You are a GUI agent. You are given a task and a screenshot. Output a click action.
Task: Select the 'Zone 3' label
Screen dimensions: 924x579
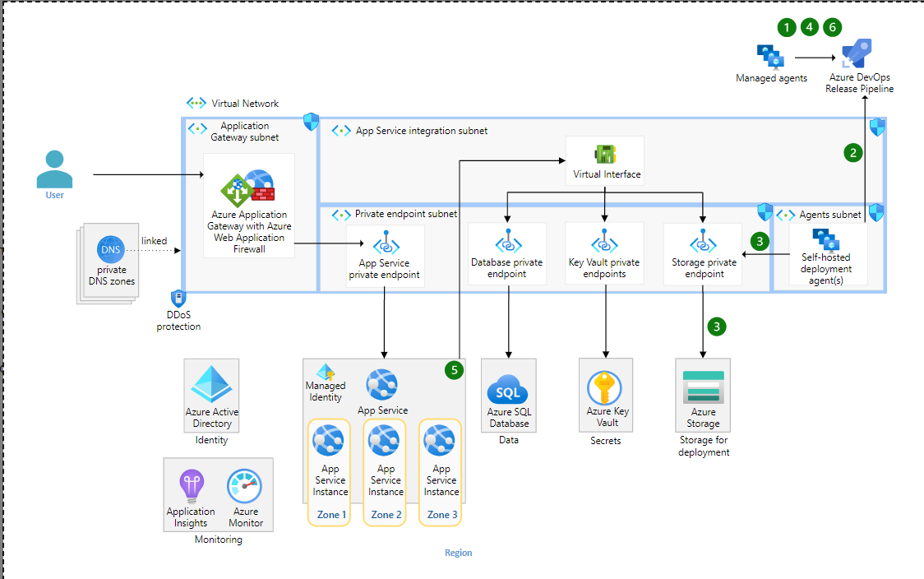(x=442, y=515)
